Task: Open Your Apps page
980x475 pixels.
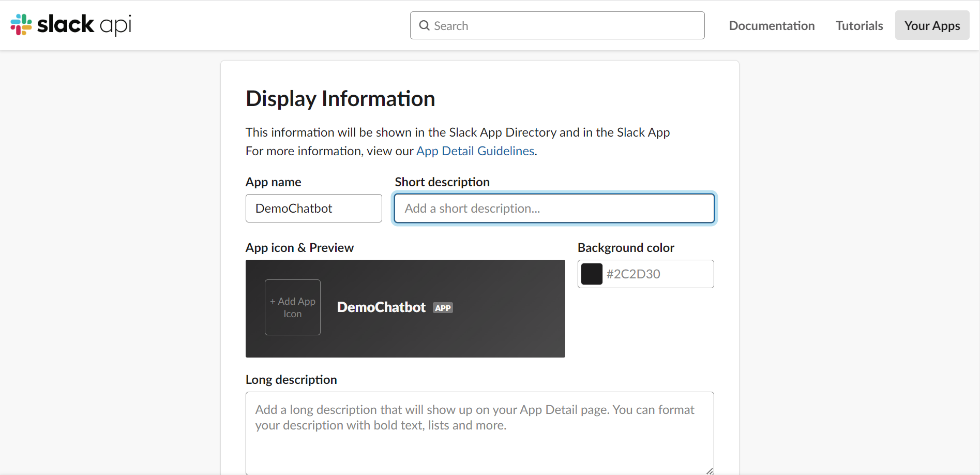Action: click(932, 25)
